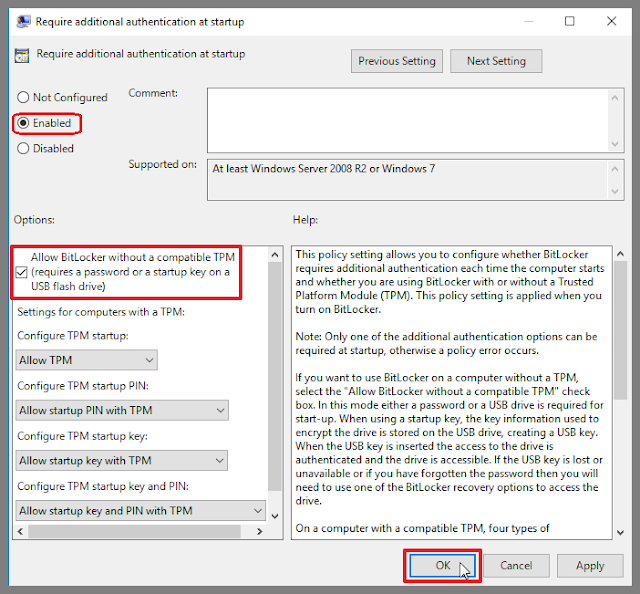Click the Options vertical scrollbar thumb

tap(275, 376)
